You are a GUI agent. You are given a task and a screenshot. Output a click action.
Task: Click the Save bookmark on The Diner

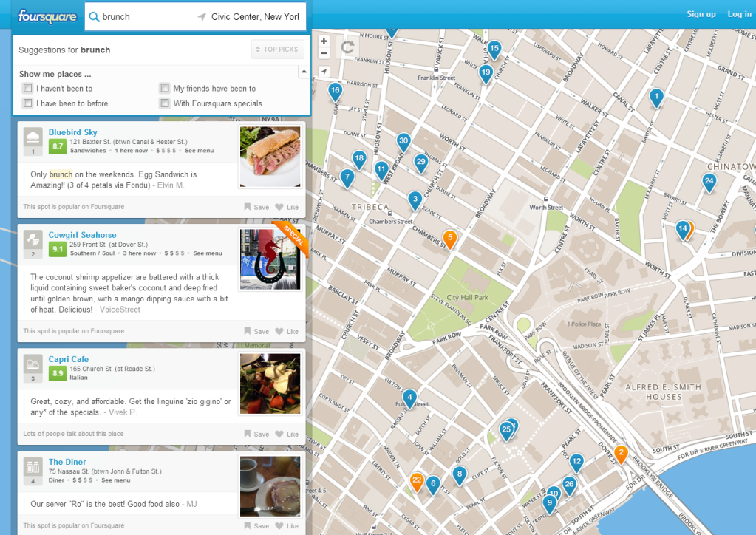[256, 526]
